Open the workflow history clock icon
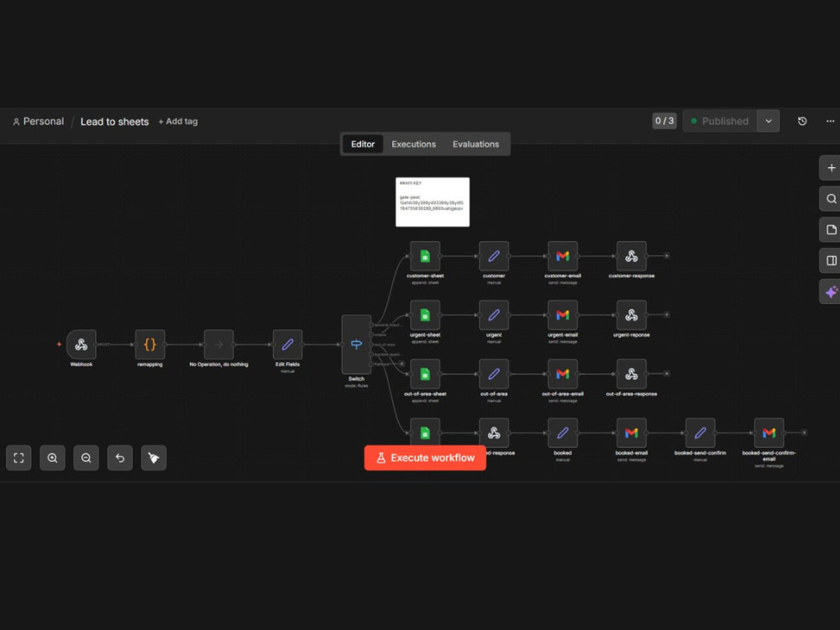 802,121
